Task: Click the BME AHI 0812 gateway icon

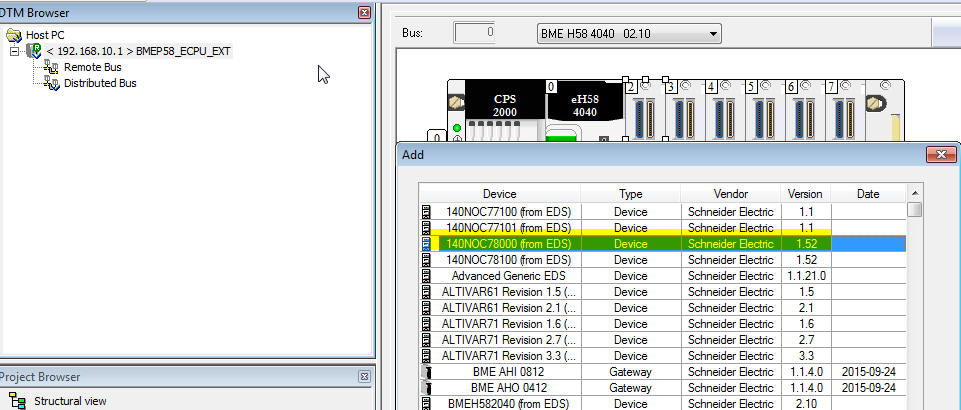Action: pos(427,371)
